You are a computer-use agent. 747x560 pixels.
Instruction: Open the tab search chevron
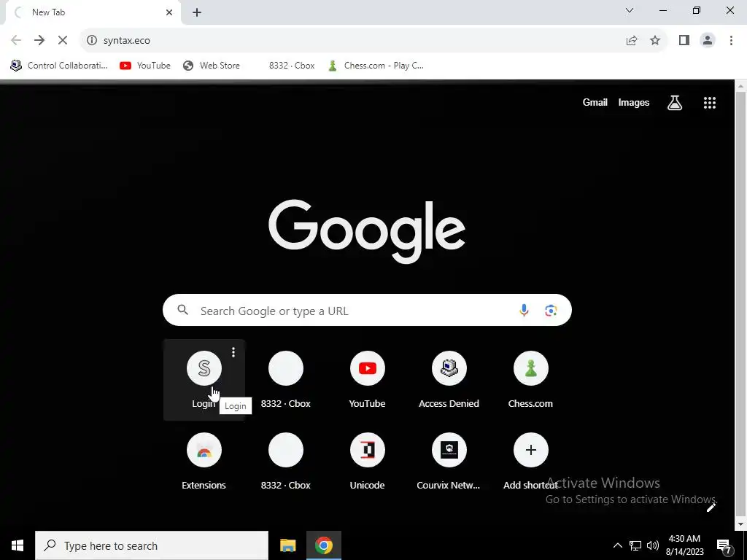point(630,10)
